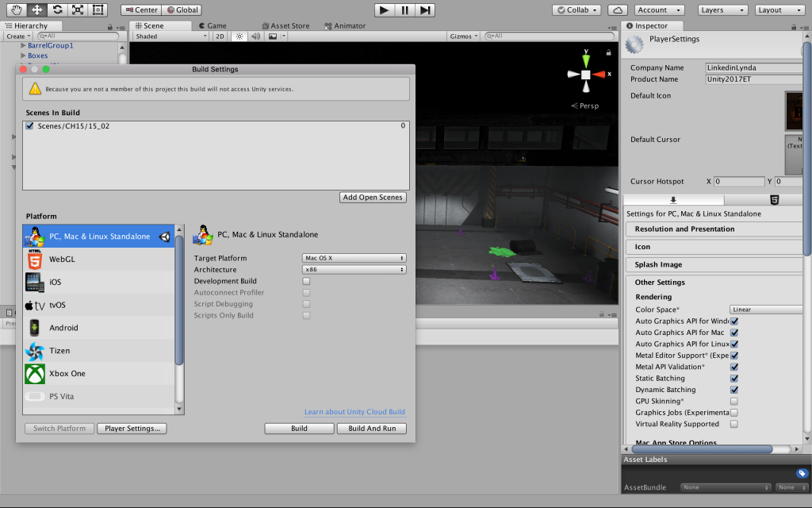Open Player Settings from Build Settings
Viewport: 812px width, 508px height.
tap(132, 429)
